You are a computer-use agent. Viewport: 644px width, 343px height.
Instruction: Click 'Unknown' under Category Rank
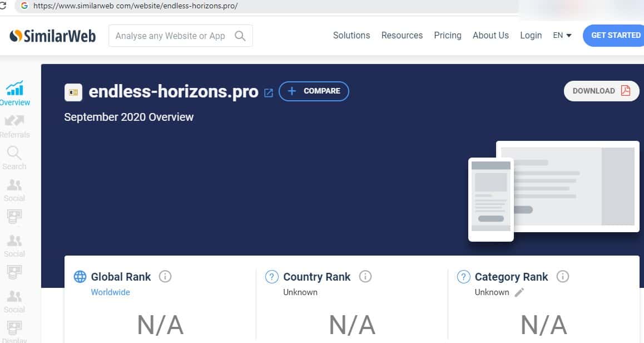[x=492, y=292]
